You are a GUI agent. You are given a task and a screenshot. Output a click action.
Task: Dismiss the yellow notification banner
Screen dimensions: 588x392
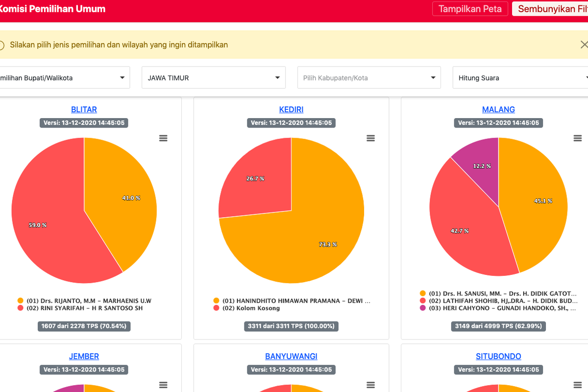pyautogui.click(x=583, y=45)
